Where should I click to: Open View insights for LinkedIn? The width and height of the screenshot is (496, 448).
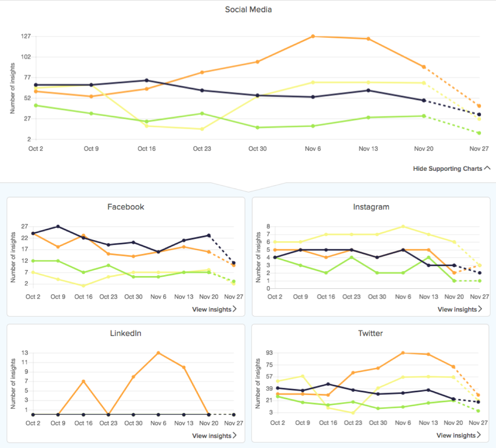pos(214,436)
